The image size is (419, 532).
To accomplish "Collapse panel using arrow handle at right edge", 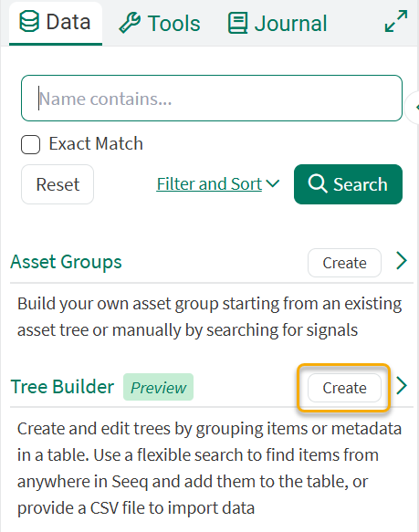I will (415, 108).
